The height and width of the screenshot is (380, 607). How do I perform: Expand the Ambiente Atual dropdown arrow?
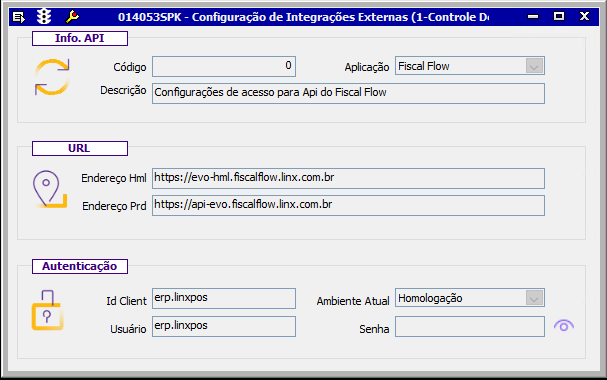coord(534,298)
